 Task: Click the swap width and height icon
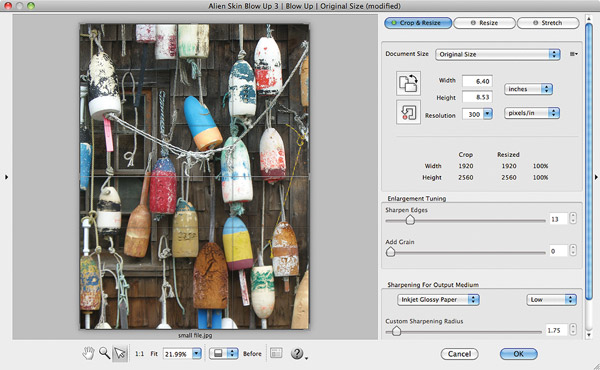[x=408, y=83]
